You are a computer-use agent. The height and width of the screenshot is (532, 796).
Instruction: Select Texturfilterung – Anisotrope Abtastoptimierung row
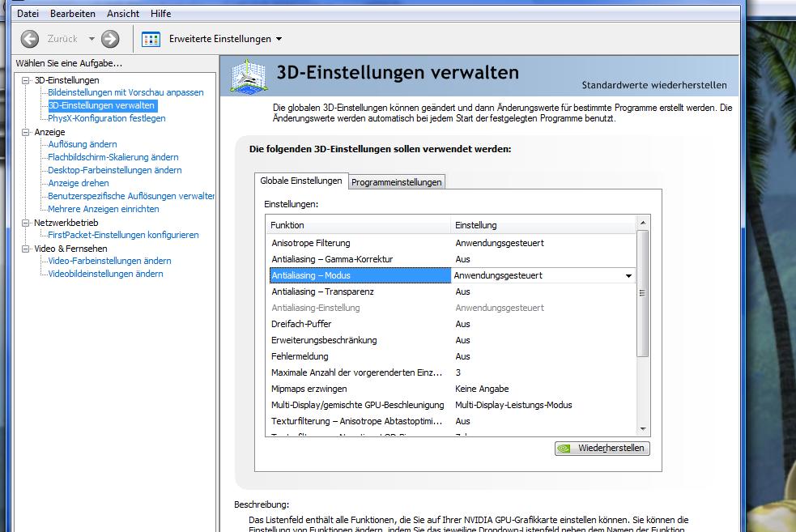coord(452,421)
